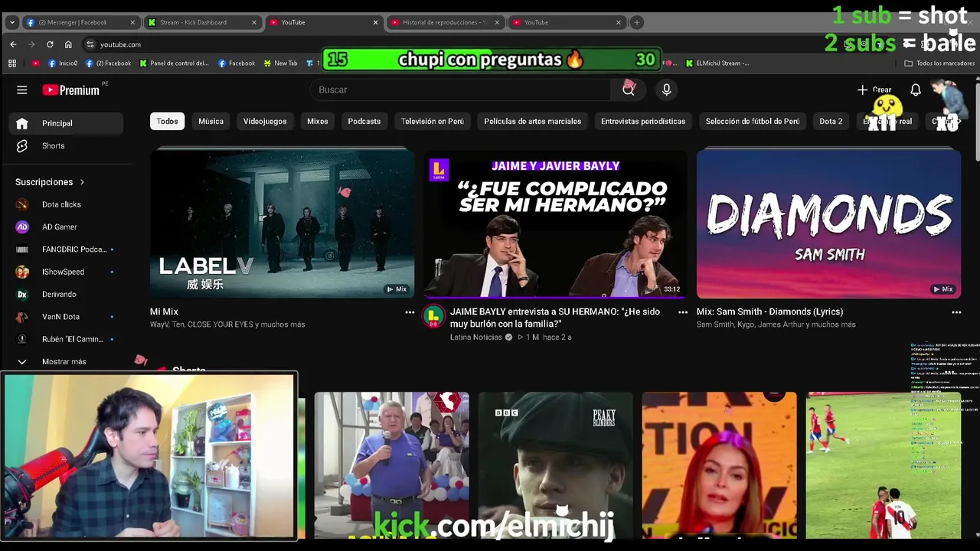Open Inicio0 Facebook bookmark
Image resolution: width=980 pixels, height=551 pixels.
click(x=63, y=64)
